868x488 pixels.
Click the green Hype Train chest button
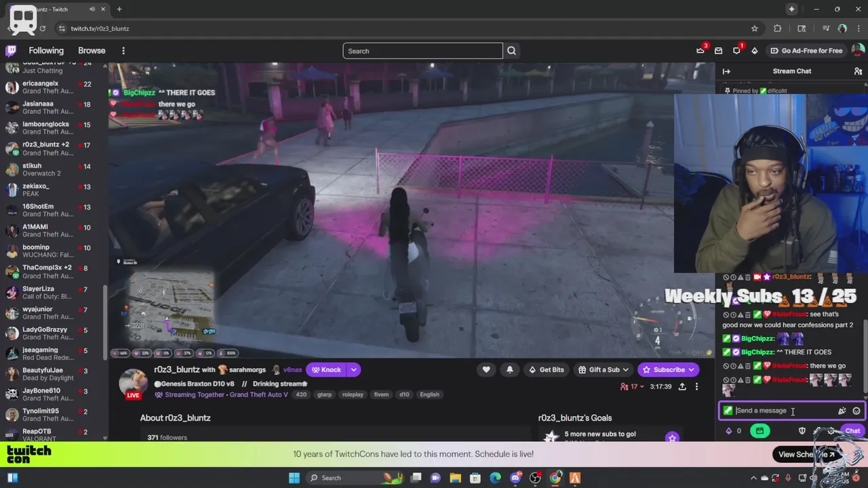pyautogui.click(x=759, y=431)
